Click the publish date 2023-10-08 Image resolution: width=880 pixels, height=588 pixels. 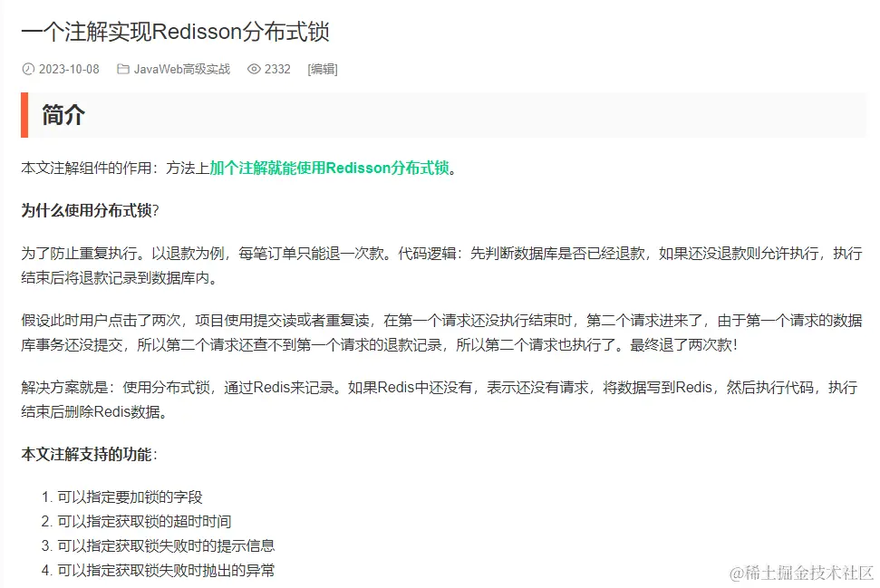pos(69,69)
